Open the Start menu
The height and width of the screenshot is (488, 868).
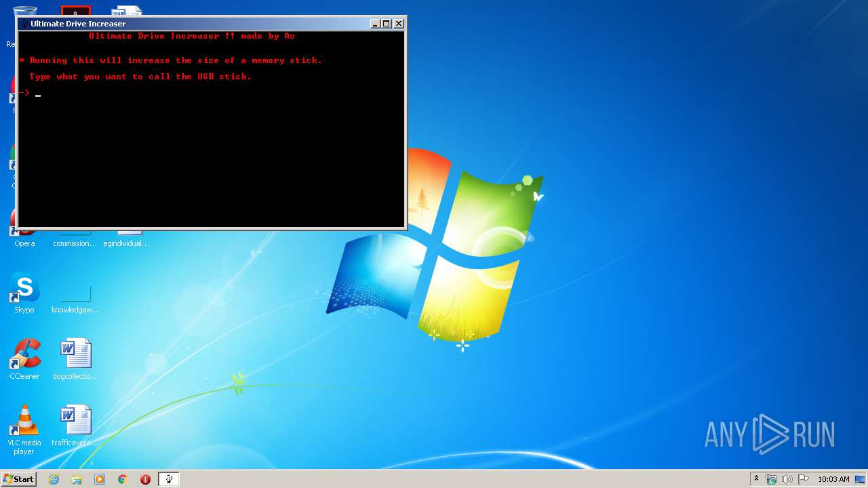[18, 479]
